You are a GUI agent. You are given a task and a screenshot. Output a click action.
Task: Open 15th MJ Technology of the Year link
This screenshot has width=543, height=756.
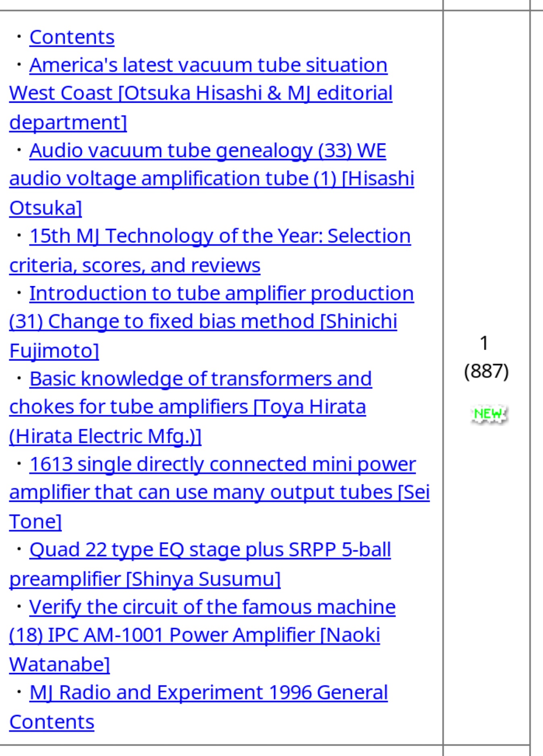[x=220, y=236]
